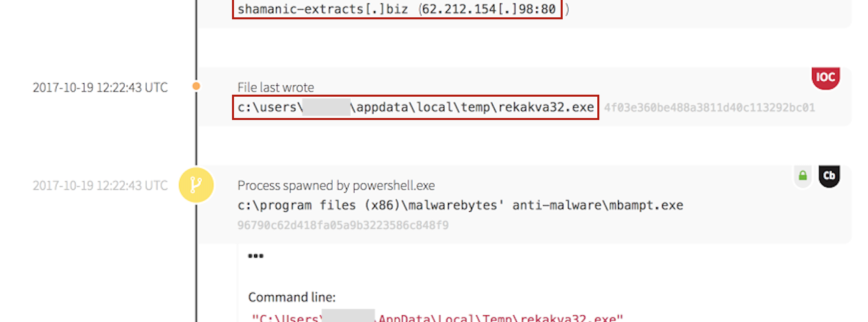
Task: Open the malwarebytes mbampt.exe process path
Action: pyautogui.click(x=460, y=205)
